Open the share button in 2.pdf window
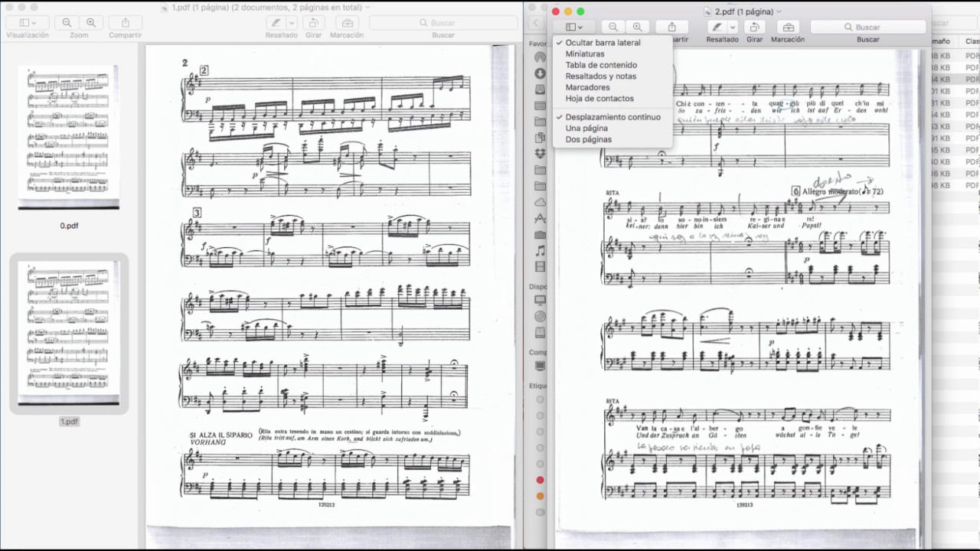This screenshot has width=980, height=551. pos(672,27)
